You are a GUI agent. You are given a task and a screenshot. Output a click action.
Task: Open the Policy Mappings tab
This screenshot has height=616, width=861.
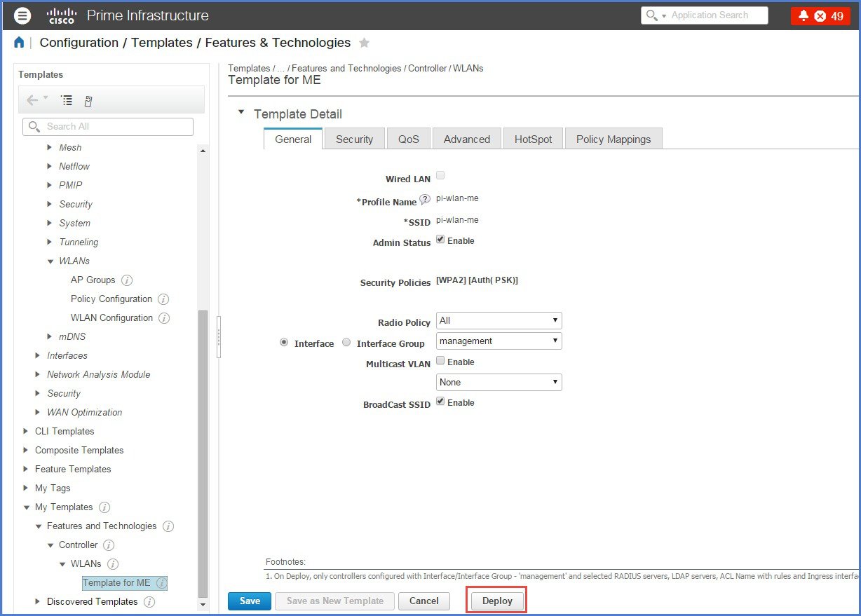[x=613, y=139]
